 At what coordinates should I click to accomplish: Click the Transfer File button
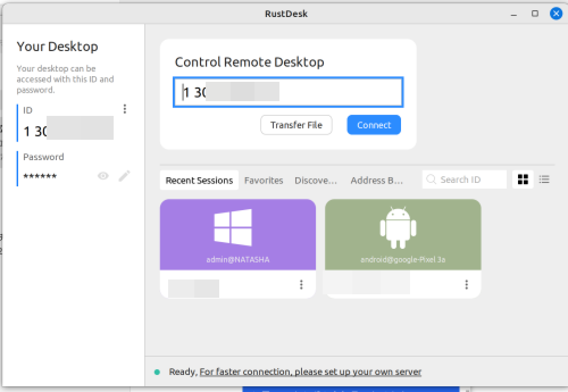coord(296,125)
